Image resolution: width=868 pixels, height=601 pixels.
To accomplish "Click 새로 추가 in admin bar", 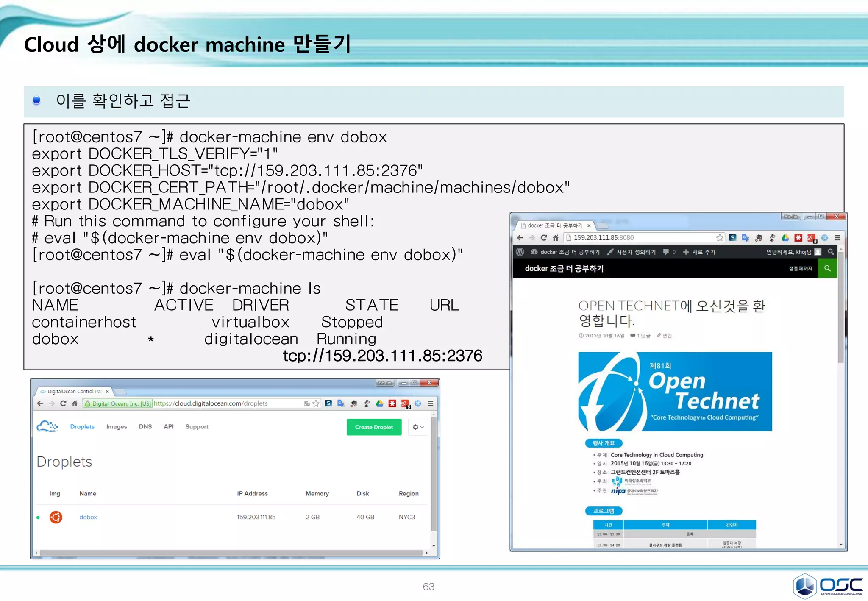I will pyautogui.click(x=699, y=252).
